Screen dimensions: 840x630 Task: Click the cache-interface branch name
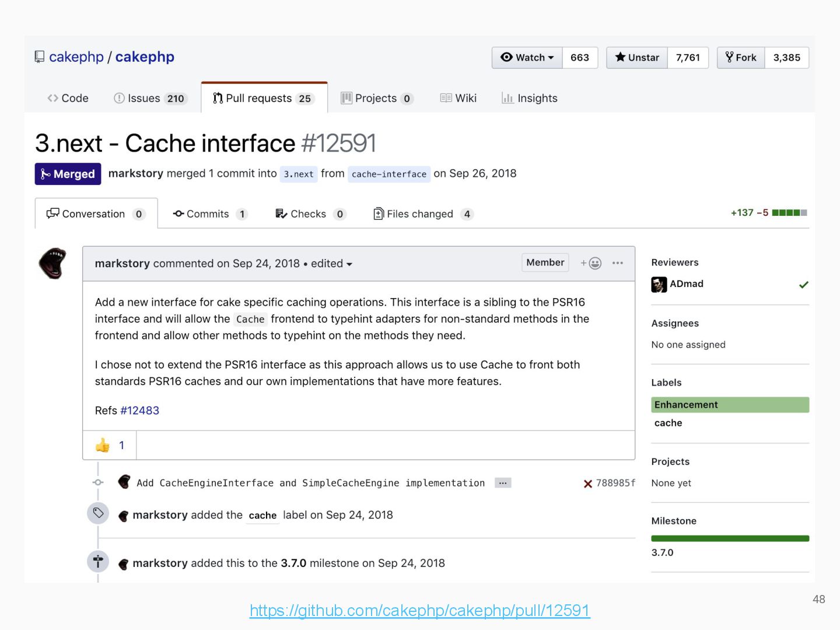tap(389, 174)
